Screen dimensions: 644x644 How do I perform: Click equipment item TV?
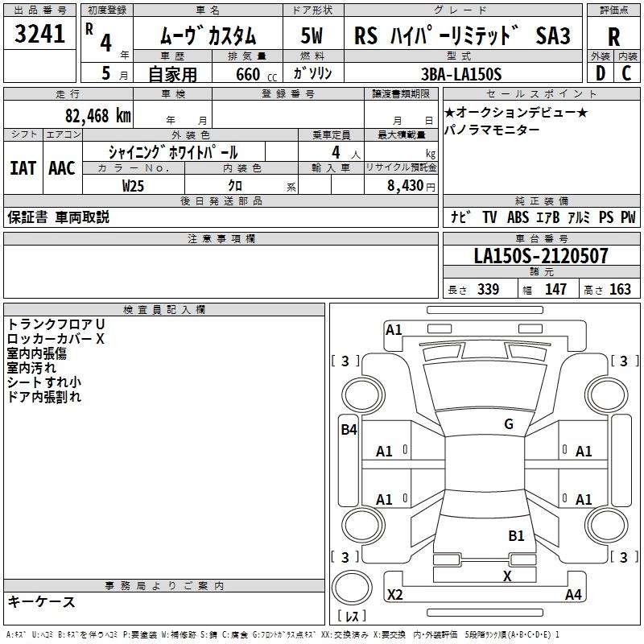489,217
